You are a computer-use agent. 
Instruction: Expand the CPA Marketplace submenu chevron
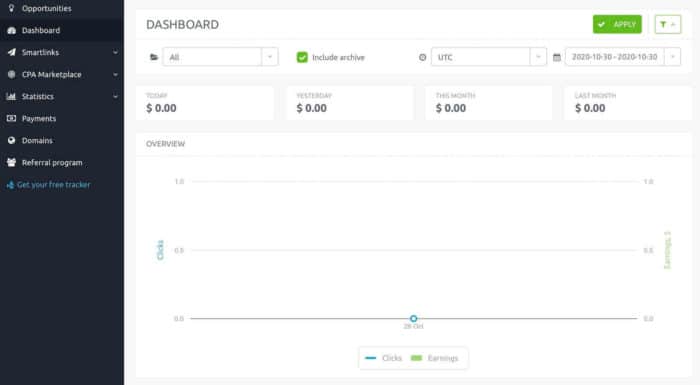pyautogui.click(x=116, y=74)
